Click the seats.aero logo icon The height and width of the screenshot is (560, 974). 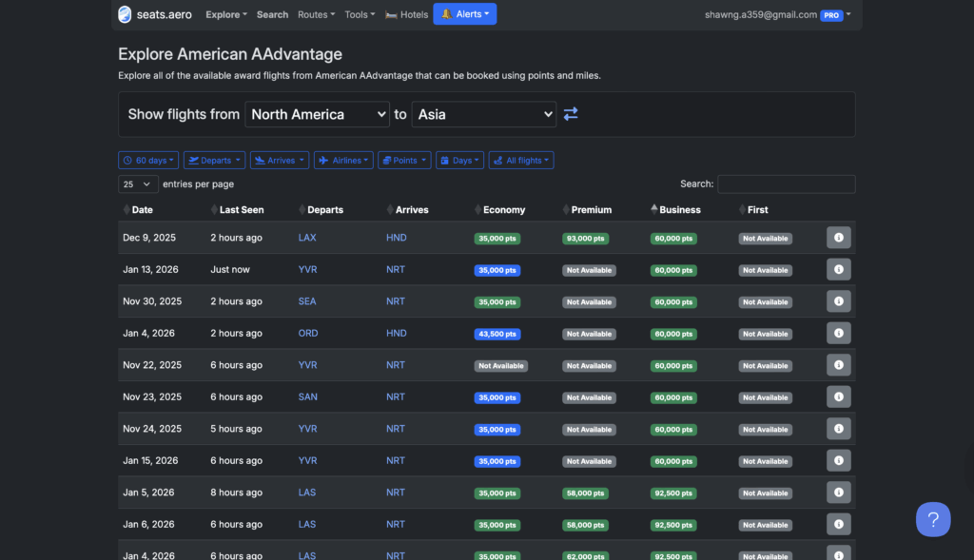(126, 14)
